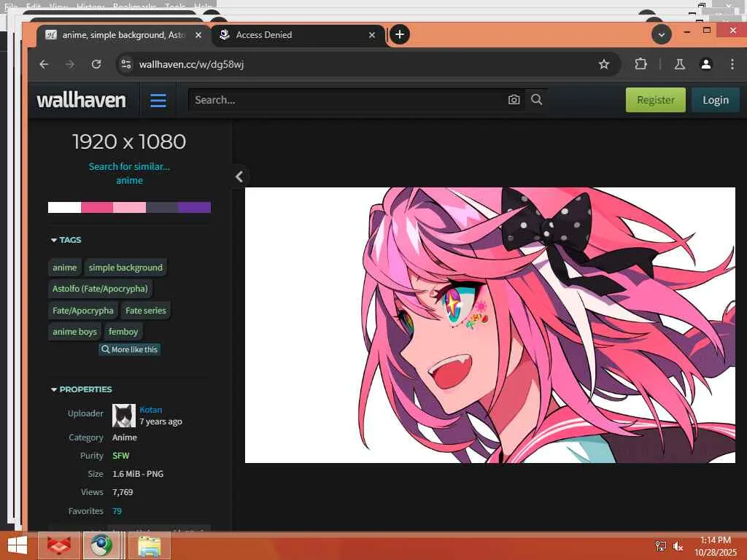Open the anime tag
The image size is (747, 560).
pyautogui.click(x=65, y=268)
